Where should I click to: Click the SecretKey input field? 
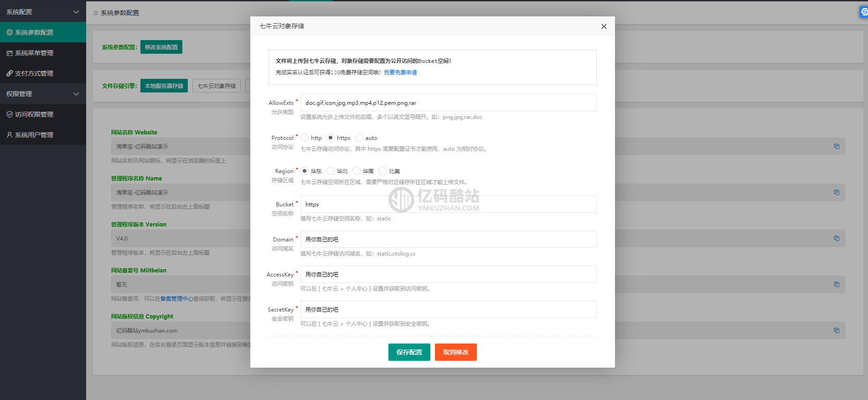coord(449,309)
